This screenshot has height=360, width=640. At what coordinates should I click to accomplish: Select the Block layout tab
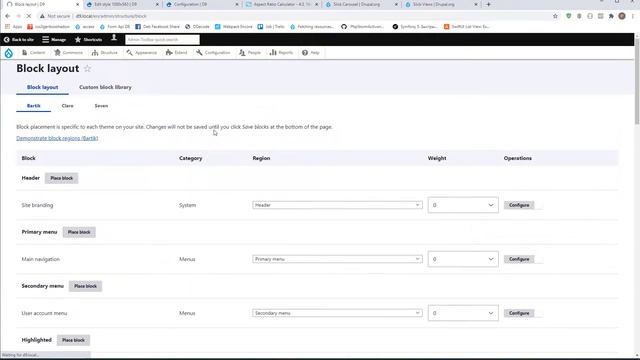pyautogui.click(x=42, y=87)
